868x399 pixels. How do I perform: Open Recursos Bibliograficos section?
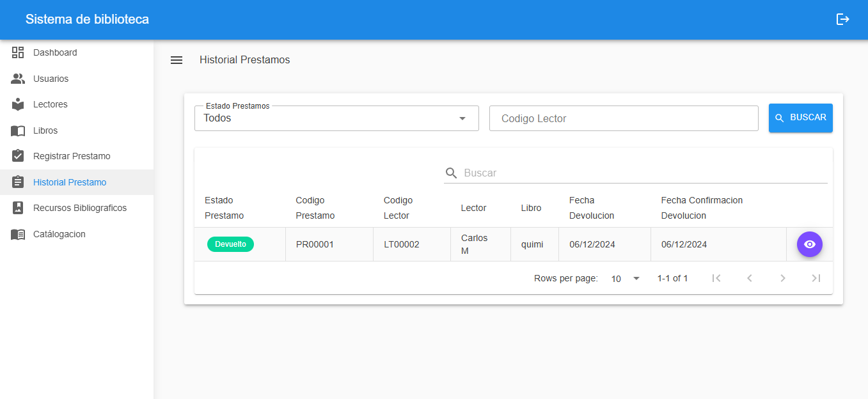click(80, 208)
